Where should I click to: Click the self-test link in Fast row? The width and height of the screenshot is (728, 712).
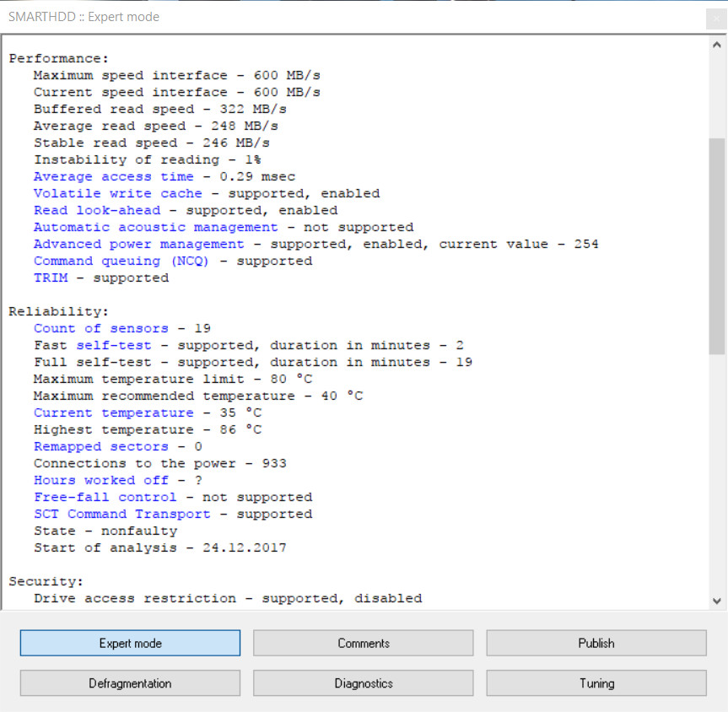(114, 346)
